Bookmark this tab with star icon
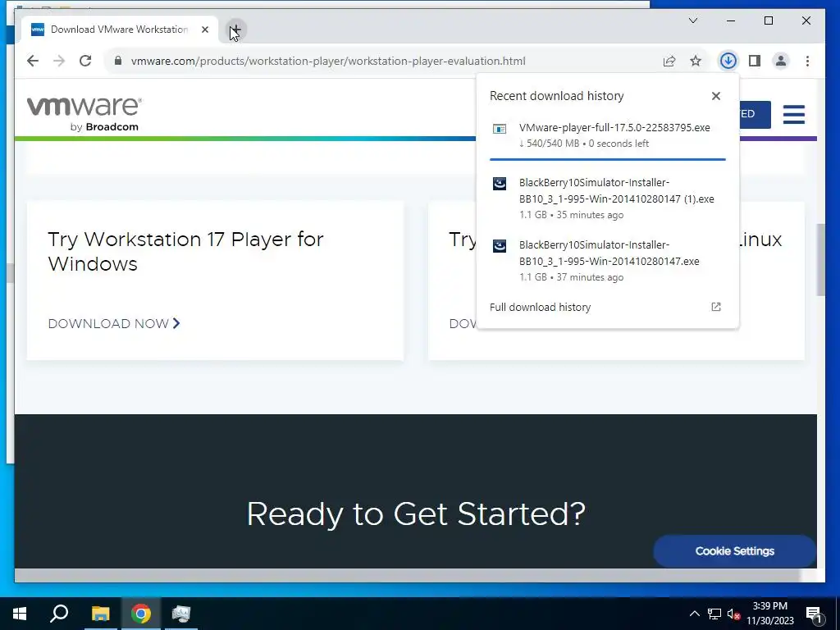Image resolution: width=840 pixels, height=630 pixels. click(696, 61)
